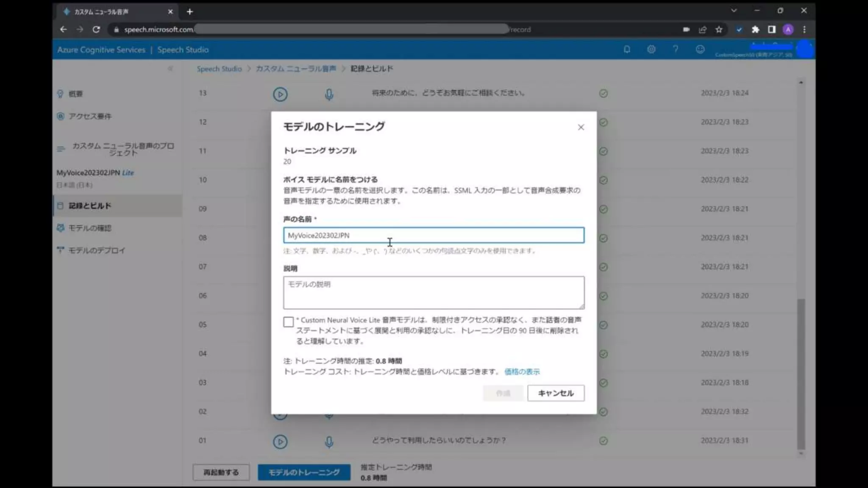Open notifications bell in Speech Studio header
Screen dimensions: 868x488
(x=627, y=50)
